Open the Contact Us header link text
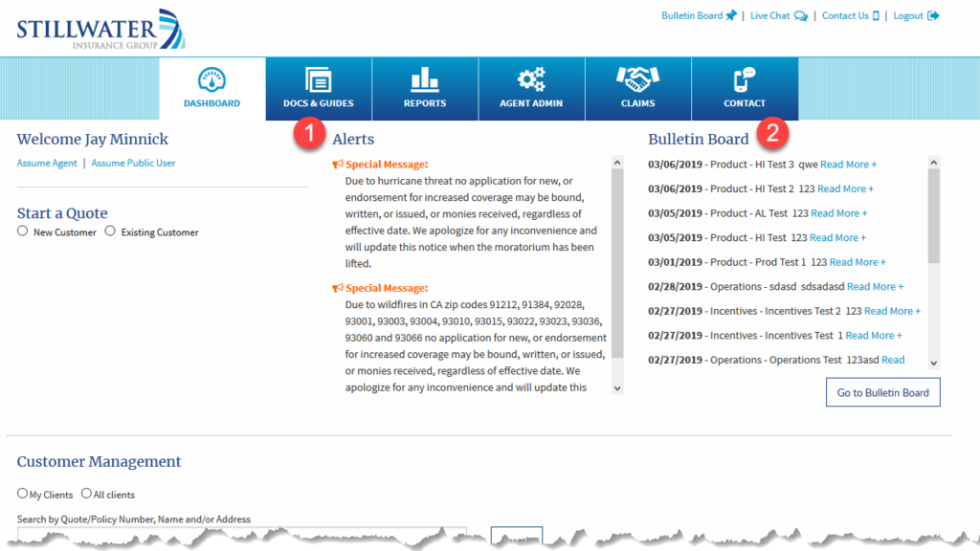Image resolution: width=980 pixels, height=551 pixels. tap(845, 15)
